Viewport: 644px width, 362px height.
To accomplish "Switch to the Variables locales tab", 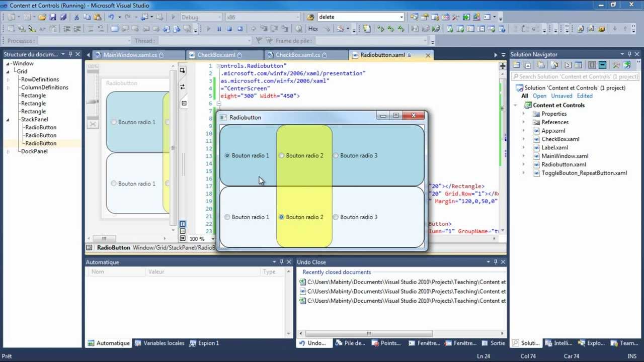I will pos(159,343).
